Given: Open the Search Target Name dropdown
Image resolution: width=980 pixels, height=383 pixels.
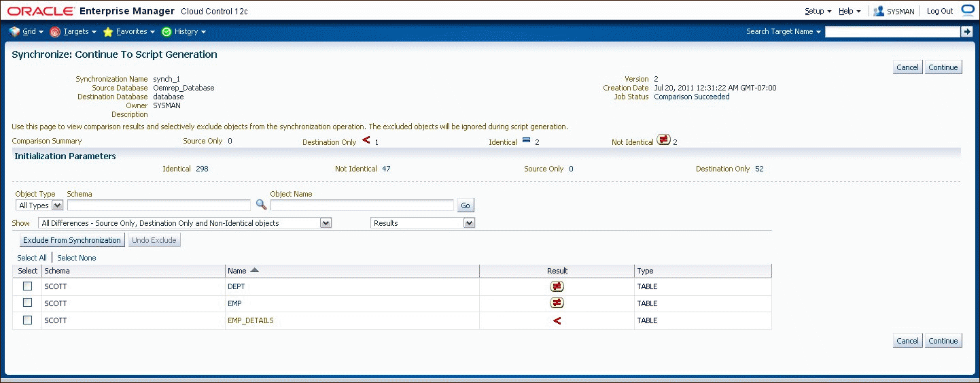Looking at the screenshot, I should pos(784,31).
